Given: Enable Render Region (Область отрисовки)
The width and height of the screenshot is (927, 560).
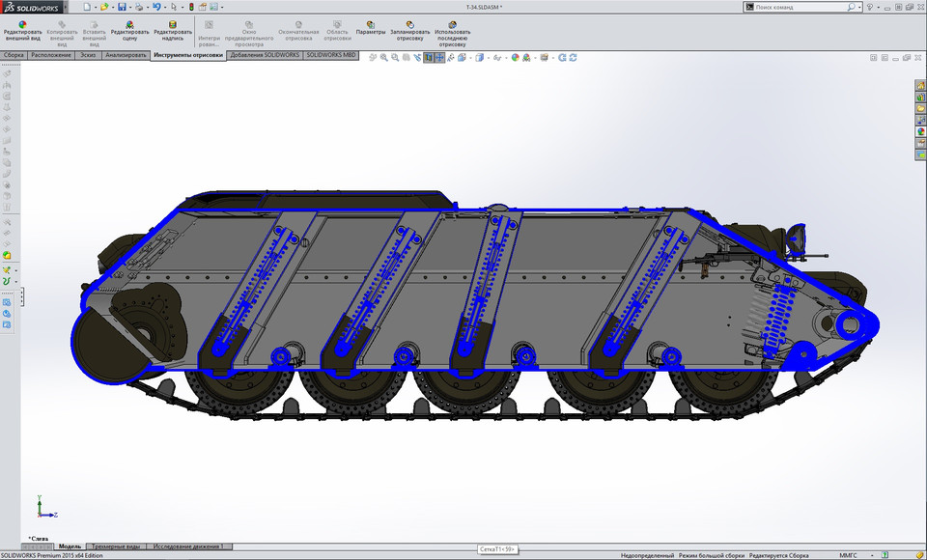Looking at the screenshot, I should [337, 29].
